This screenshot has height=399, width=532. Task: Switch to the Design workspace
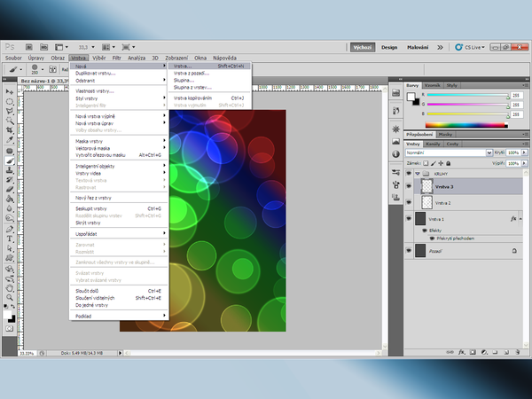coord(390,47)
